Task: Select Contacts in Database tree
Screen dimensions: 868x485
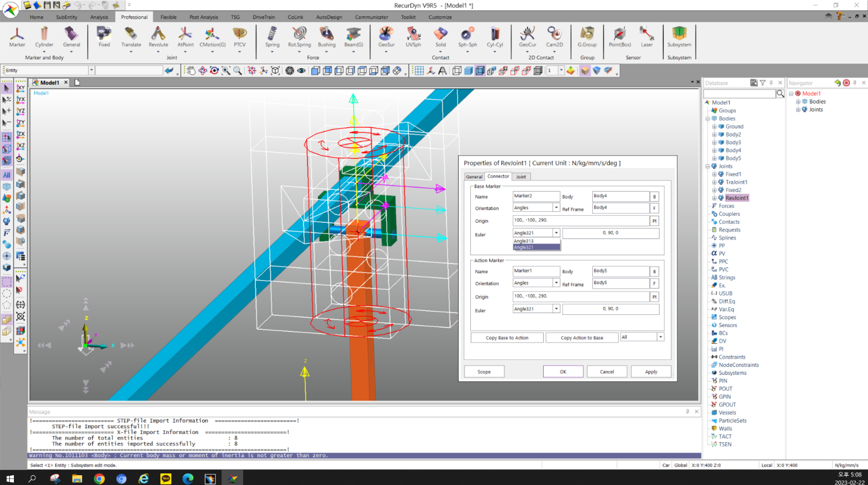Action: [729, 222]
